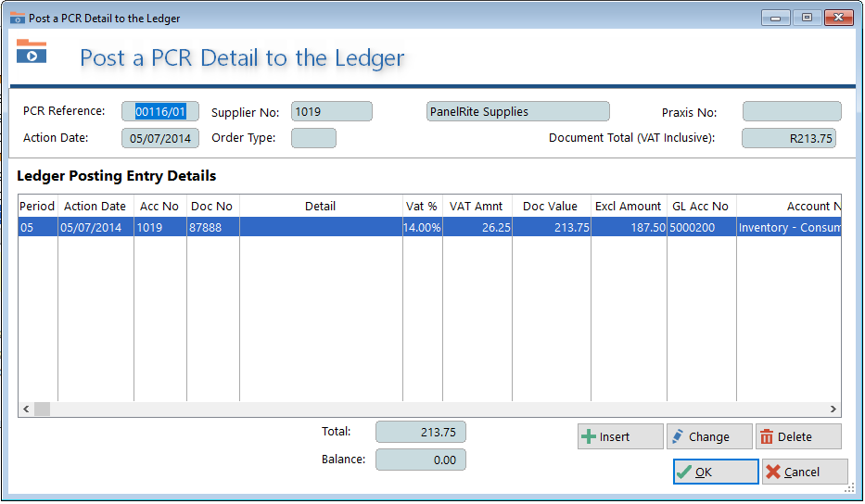Click the empty Praxis No field

point(792,111)
